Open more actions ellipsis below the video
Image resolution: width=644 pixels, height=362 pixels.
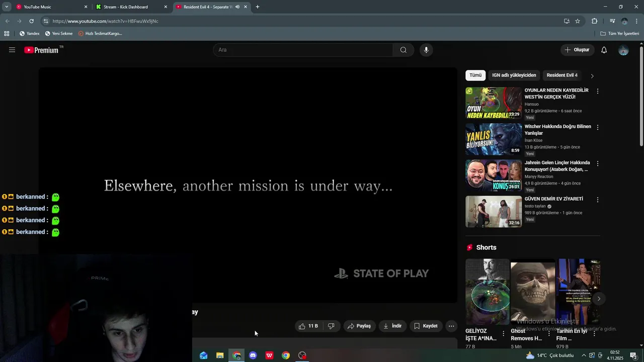point(451,326)
